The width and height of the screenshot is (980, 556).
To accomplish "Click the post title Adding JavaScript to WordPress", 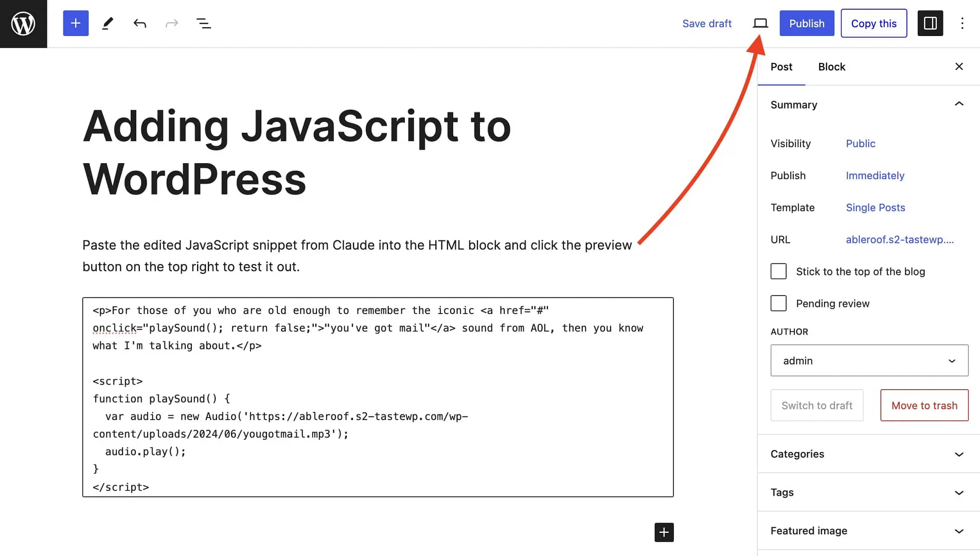I will point(297,153).
